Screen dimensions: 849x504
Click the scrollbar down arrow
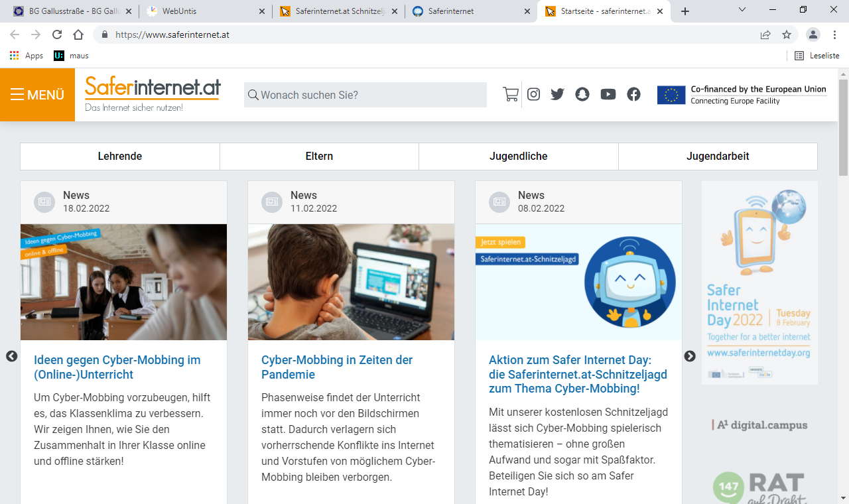843,497
